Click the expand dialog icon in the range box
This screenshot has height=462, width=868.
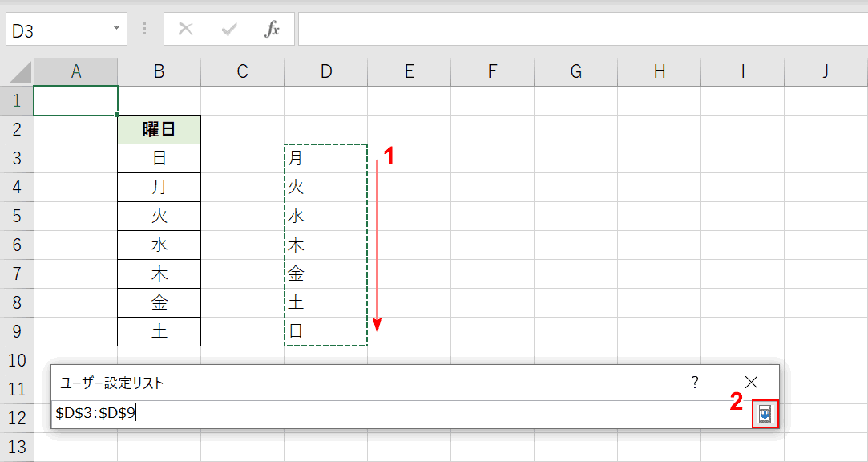tap(765, 414)
